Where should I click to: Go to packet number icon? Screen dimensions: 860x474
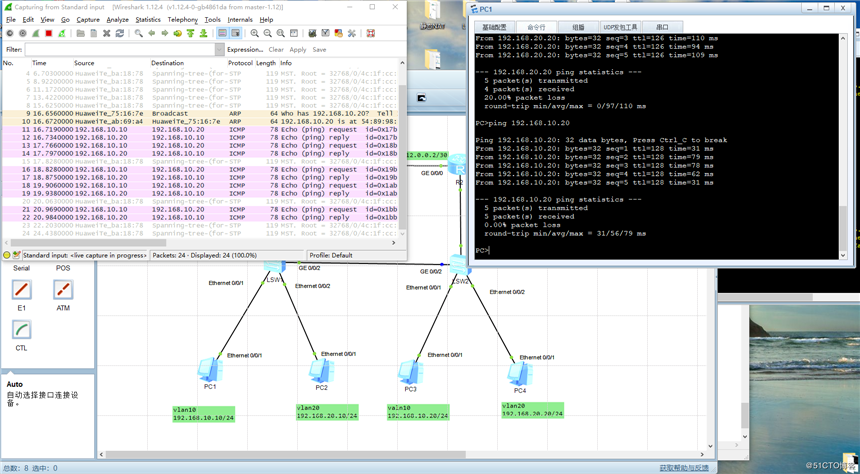(178, 33)
